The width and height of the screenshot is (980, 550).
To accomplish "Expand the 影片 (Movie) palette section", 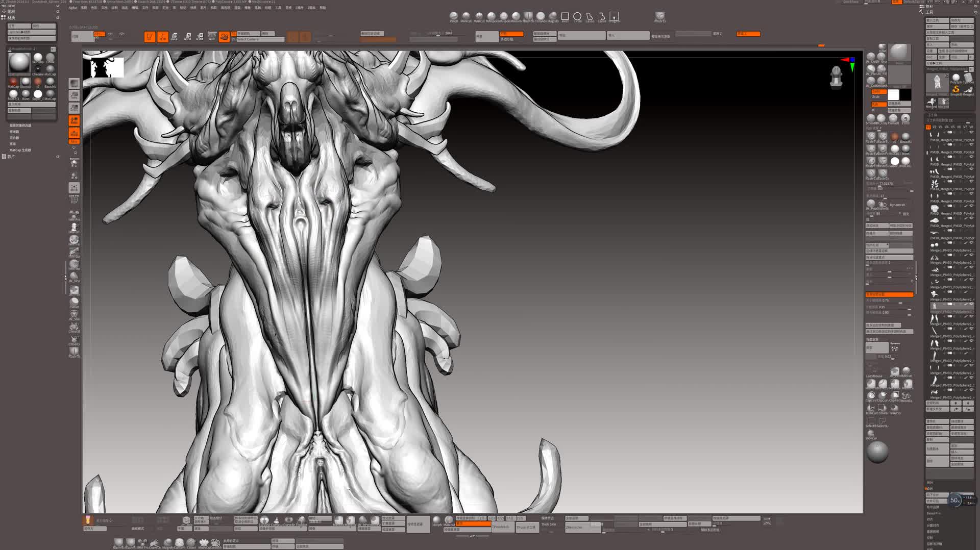I will coord(11,157).
